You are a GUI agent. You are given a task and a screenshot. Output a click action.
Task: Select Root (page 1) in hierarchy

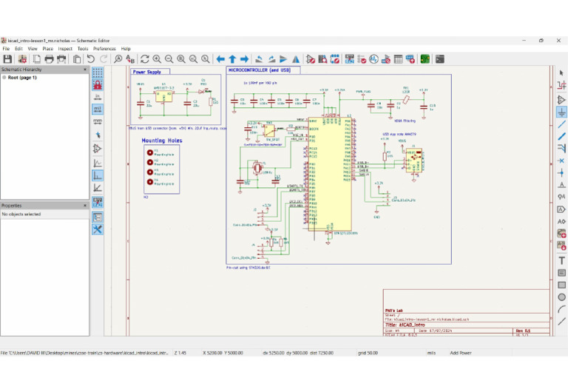pos(22,78)
